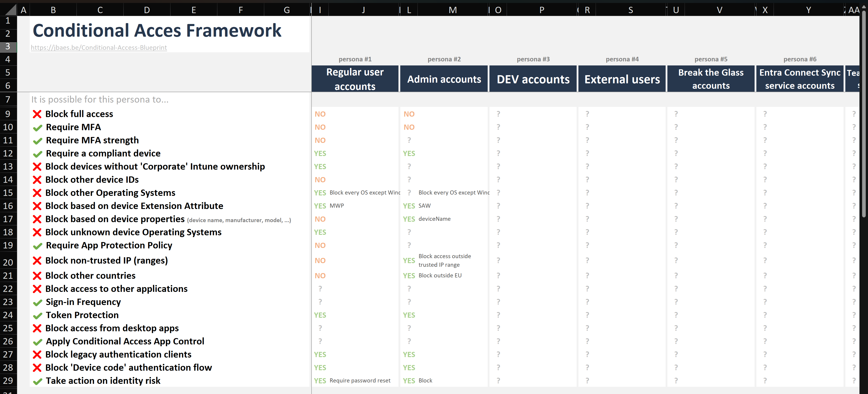Open the jbaes.be Conditional-Access-Blueprint link
This screenshot has width=868, height=394.
coord(99,48)
